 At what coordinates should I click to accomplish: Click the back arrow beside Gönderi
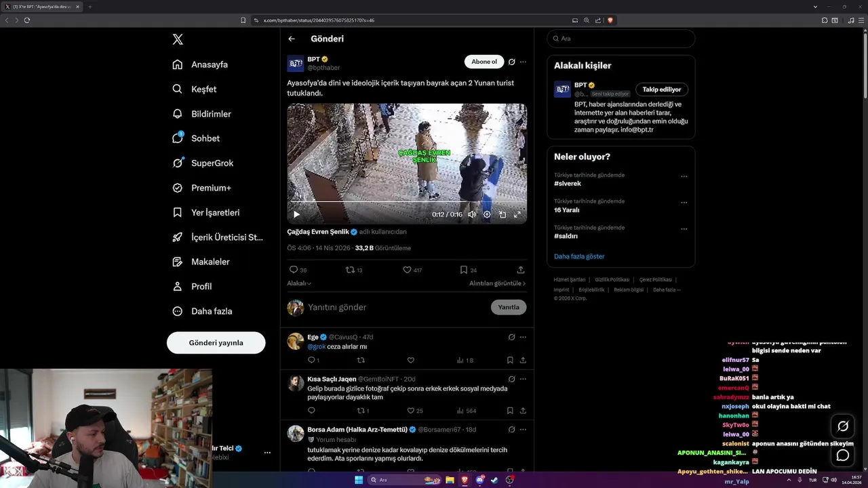tap(292, 39)
